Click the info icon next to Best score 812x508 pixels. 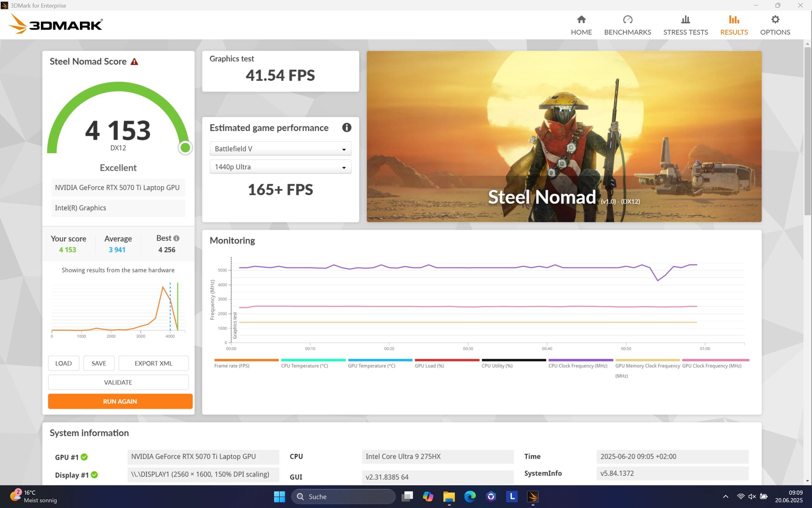[x=176, y=238]
